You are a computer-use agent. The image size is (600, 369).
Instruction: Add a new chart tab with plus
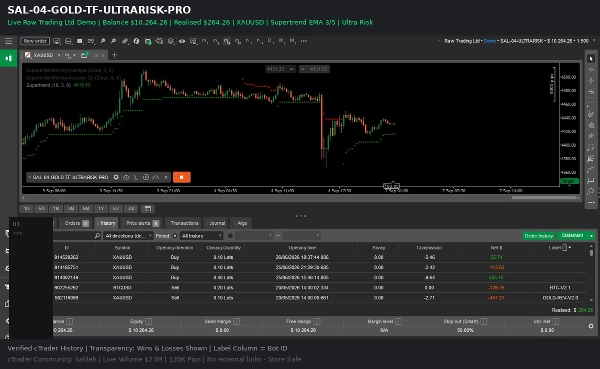point(114,55)
